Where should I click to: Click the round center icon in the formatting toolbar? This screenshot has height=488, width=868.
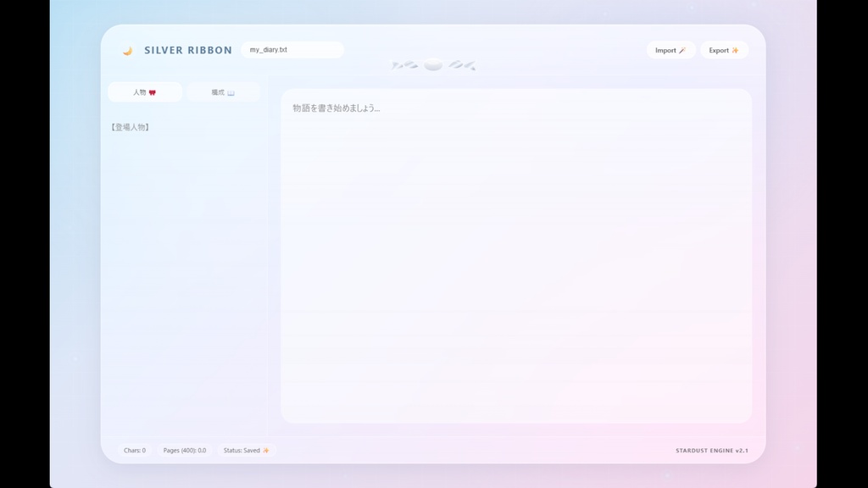(433, 64)
